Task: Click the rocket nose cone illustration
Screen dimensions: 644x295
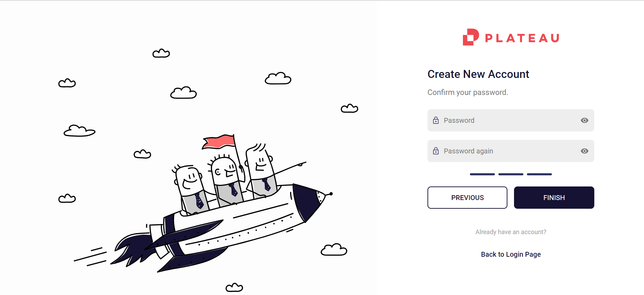Action: 312,202
